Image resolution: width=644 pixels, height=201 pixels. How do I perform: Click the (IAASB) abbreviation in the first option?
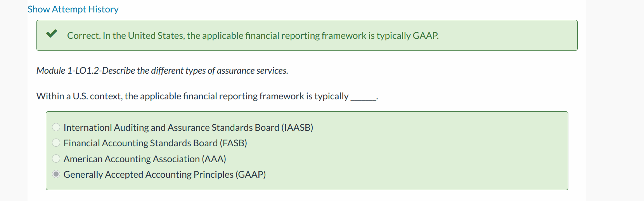pyautogui.click(x=297, y=128)
